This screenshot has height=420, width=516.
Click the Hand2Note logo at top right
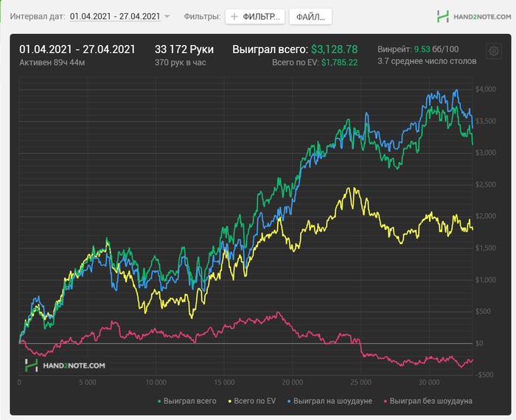(474, 16)
